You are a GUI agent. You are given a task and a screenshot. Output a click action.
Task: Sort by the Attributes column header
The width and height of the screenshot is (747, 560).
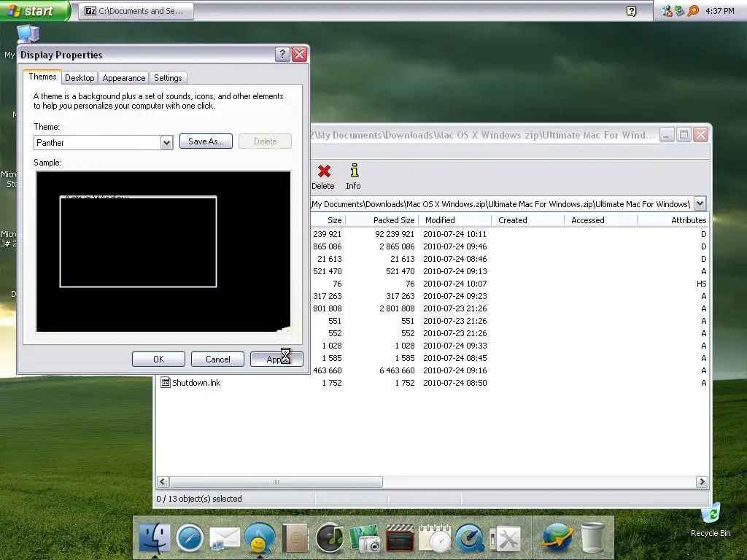[x=673, y=220]
